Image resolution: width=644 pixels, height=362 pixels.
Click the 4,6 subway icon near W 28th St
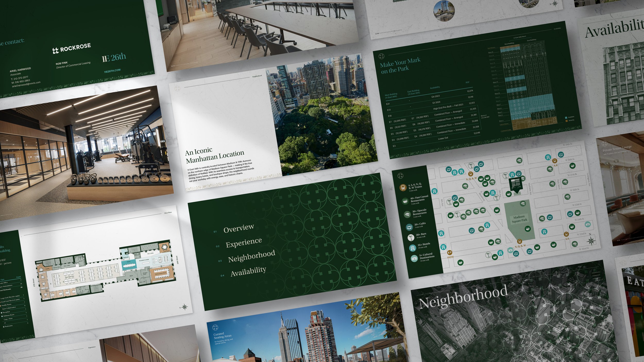[554, 161]
